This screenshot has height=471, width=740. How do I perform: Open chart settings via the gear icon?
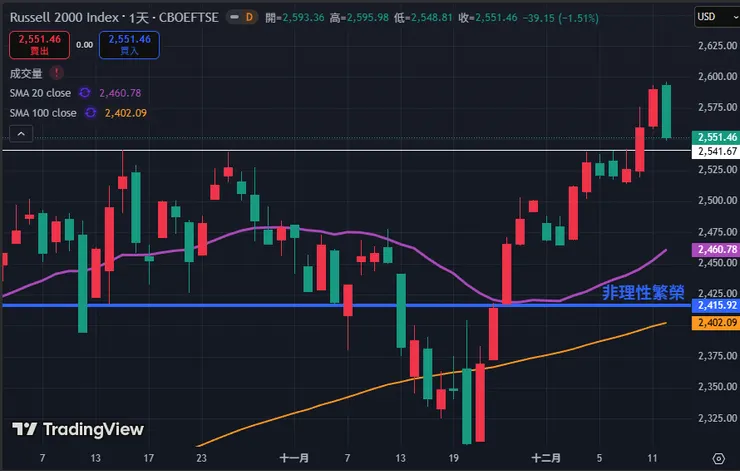click(x=718, y=458)
